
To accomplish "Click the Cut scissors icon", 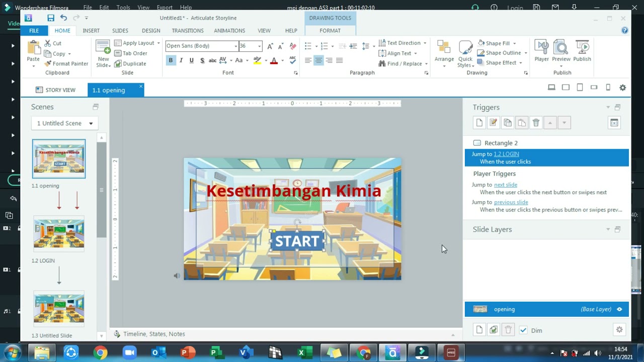I will (x=48, y=43).
